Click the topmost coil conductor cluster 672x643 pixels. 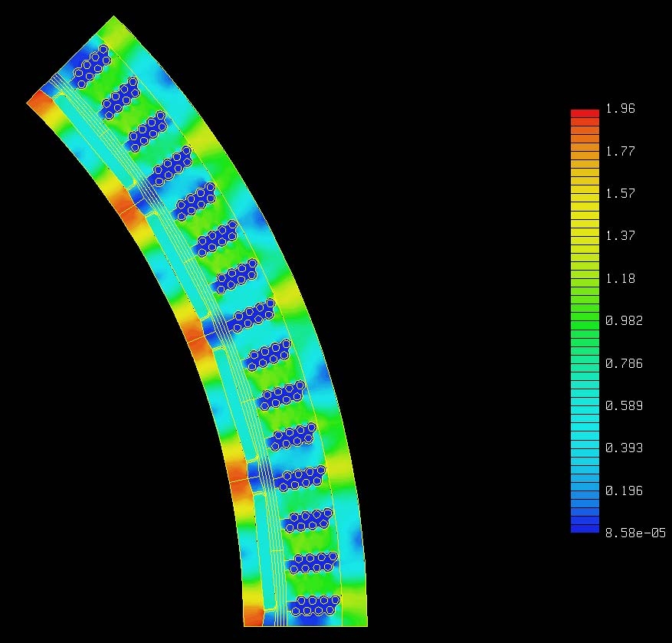(90, 66)
